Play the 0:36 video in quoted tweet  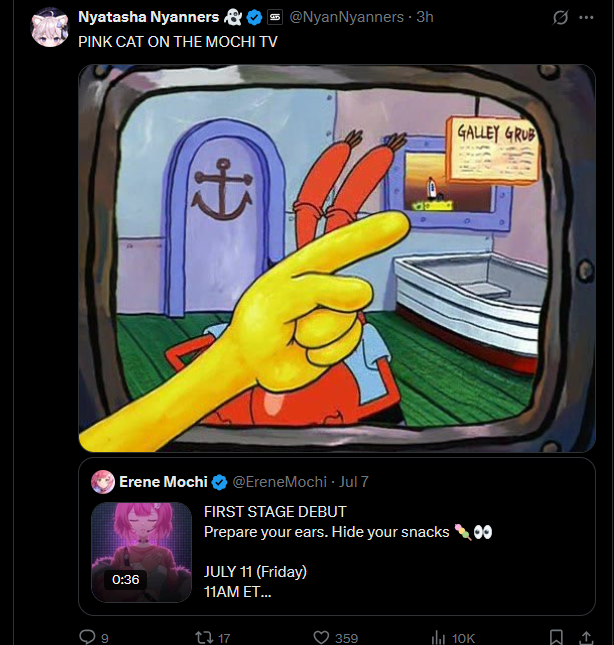(x=141, y=552)
